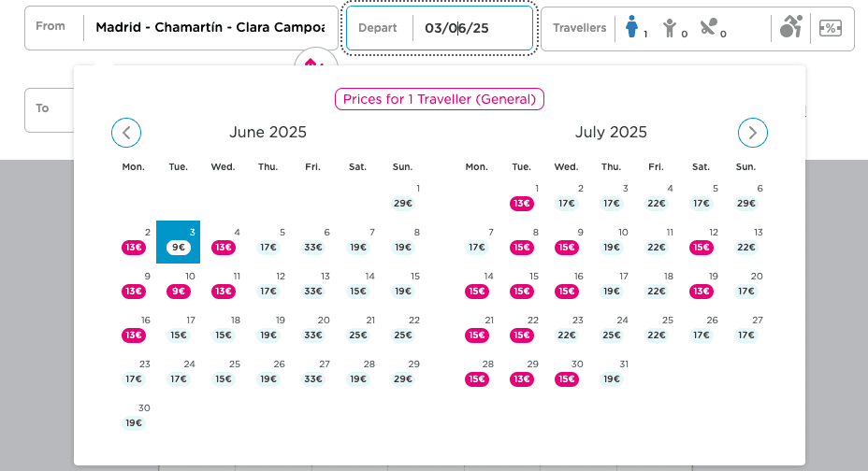Click Prices for 1 Traveller (General) label
The image size is (868, 471).
(x=440, y=99)
